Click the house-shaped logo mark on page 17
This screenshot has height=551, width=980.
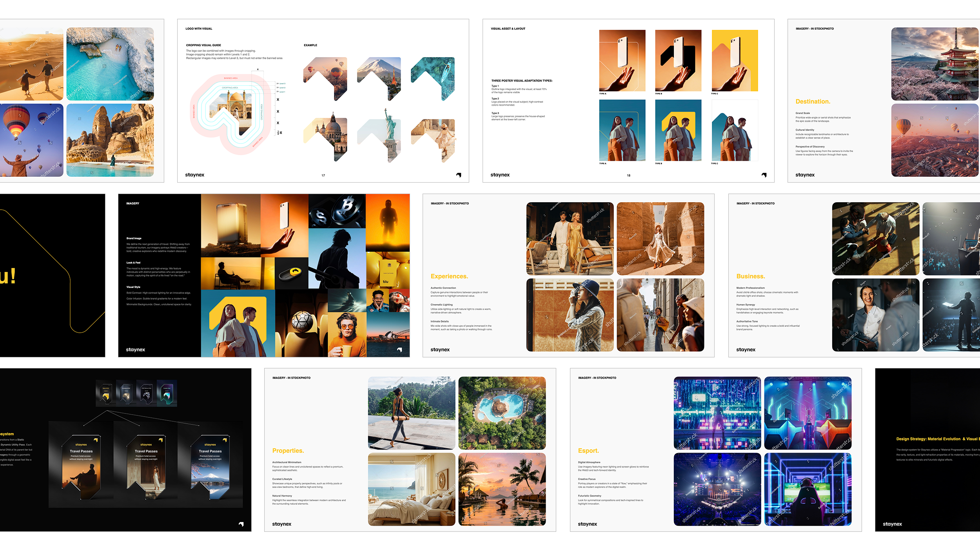click(x=459, y=175)
